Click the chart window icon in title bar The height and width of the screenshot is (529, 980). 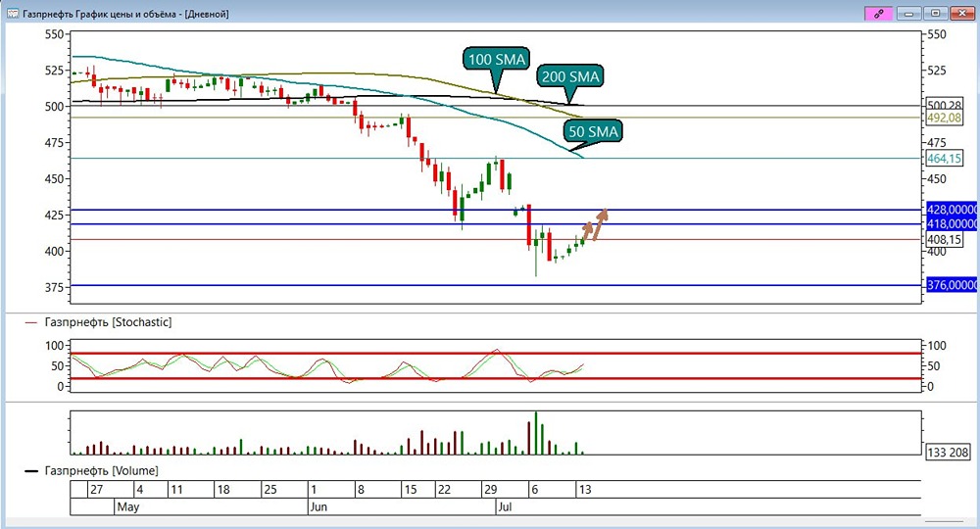click(13, 13)
